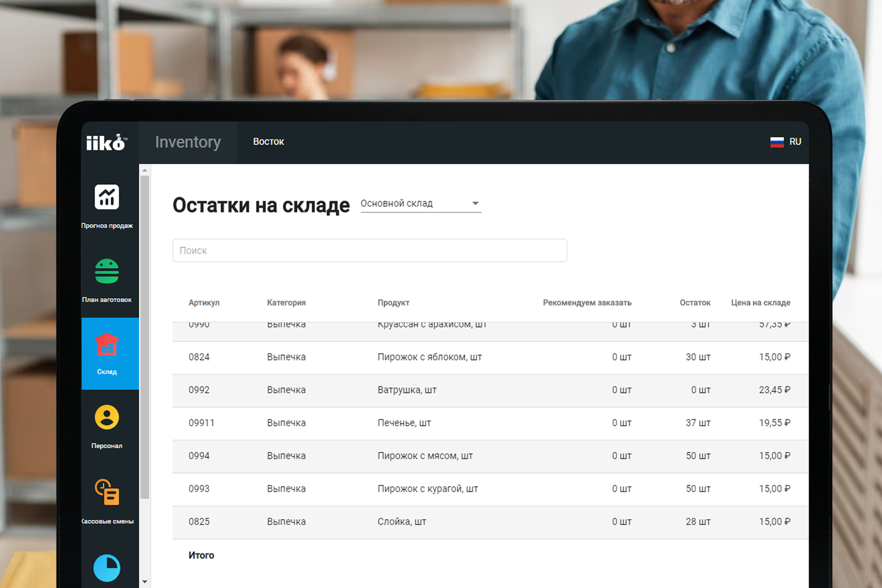Open the Inventory tab

pyautogui.click(x=188, y=142)
